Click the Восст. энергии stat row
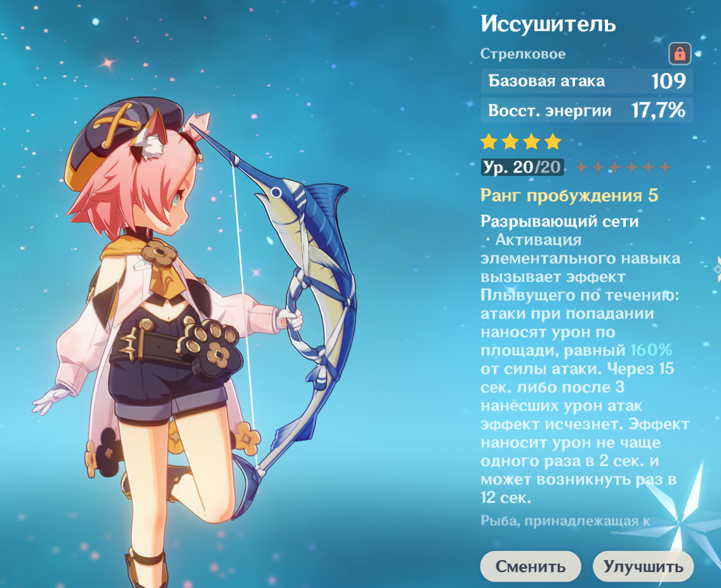 click(x=586, y=110)
